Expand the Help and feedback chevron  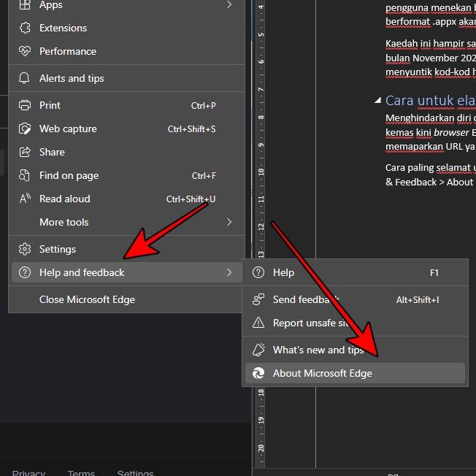click(x=229, y=272)
